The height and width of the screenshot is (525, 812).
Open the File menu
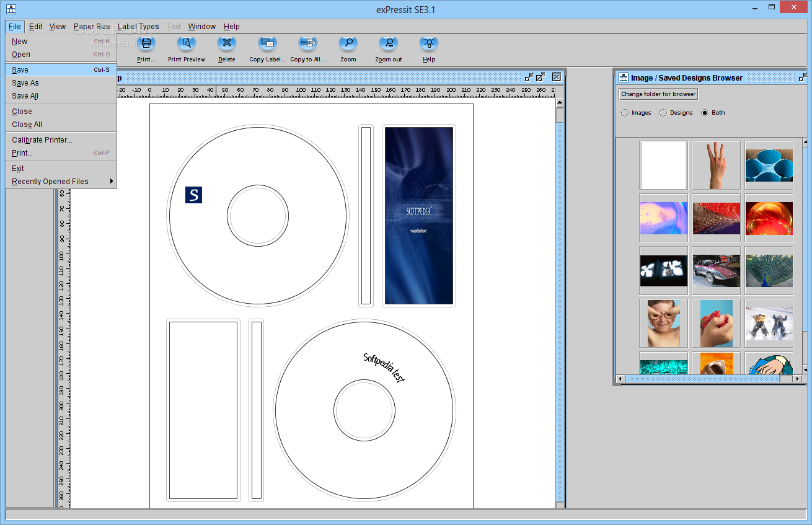pyautogui.click(x=15, y=26)
